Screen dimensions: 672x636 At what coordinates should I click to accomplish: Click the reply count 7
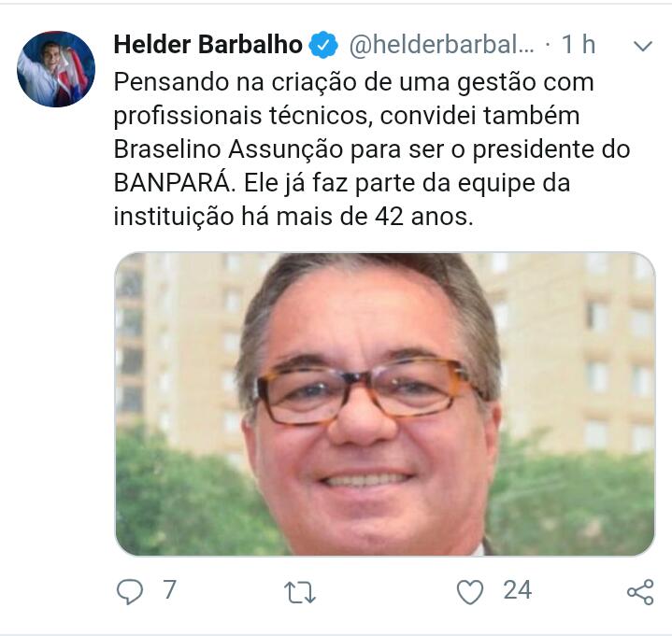tap(170, 589)
